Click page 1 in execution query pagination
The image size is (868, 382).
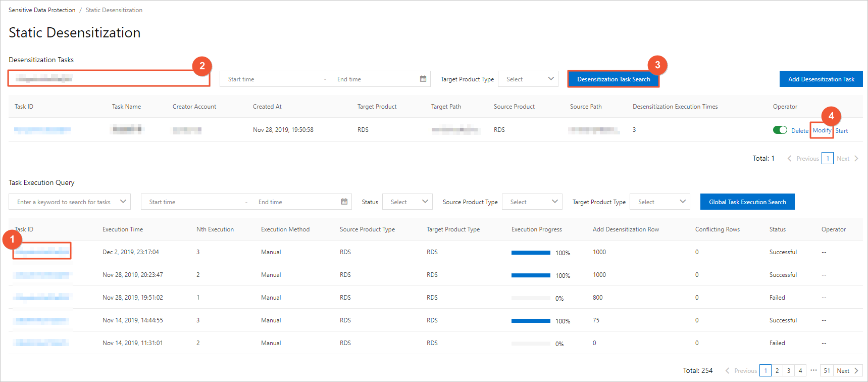[765, 370]
